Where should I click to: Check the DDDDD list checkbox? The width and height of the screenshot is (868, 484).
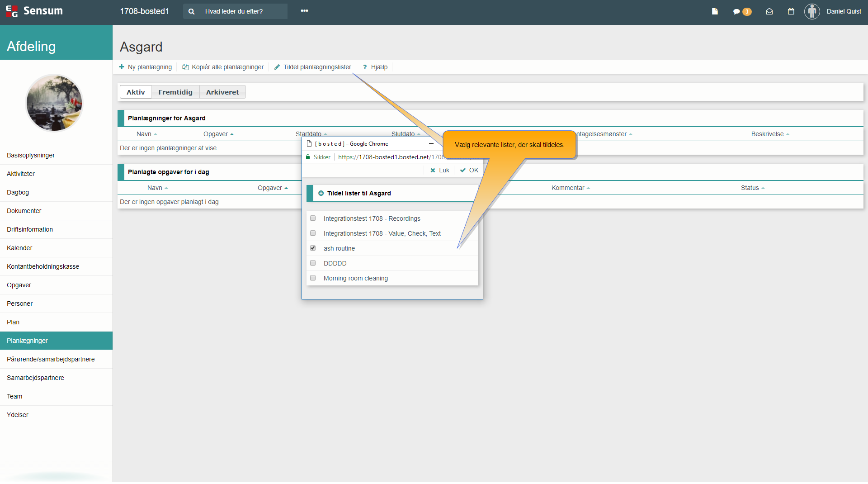coord(313,263)
